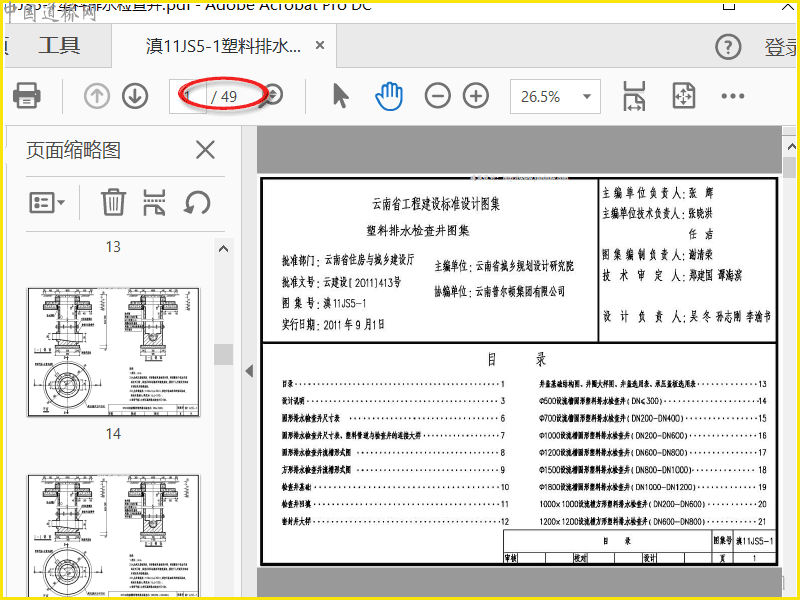Viewport: 800px width, 600px height.
Task: Open the Help question mark icon
Action: tap(728, 47)
